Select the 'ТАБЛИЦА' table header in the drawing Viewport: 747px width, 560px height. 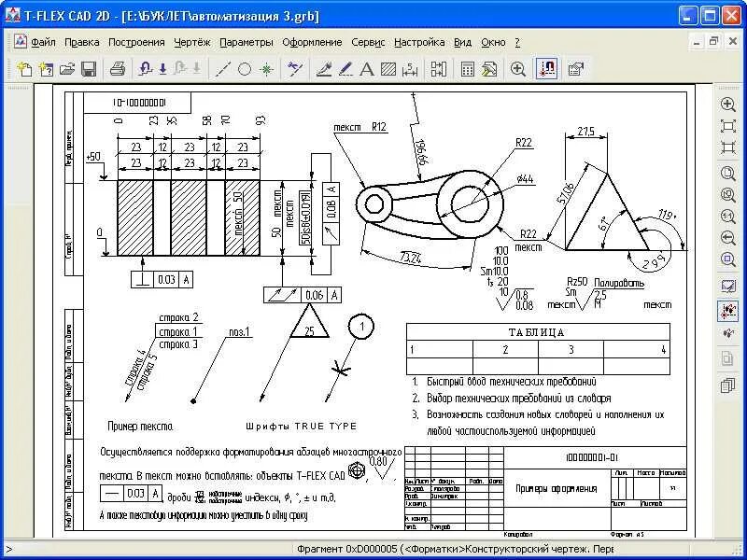tap(536, 332)
